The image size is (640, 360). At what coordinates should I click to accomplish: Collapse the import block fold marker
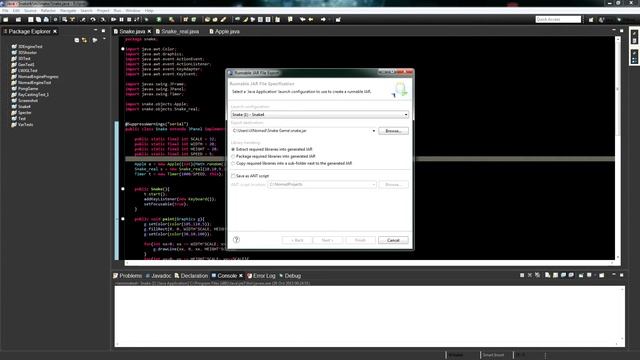[x=123, y=49]
